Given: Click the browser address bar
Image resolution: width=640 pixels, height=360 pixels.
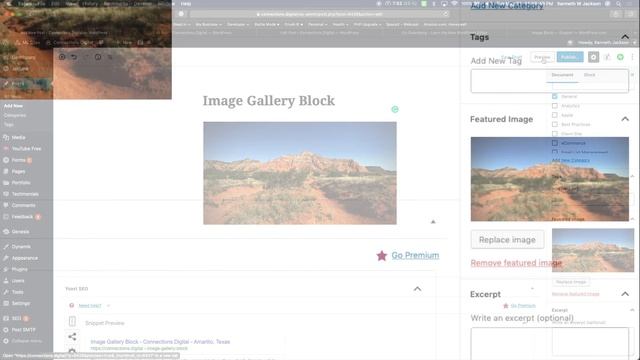Looking at the screenshot, I should pos(320,14).
